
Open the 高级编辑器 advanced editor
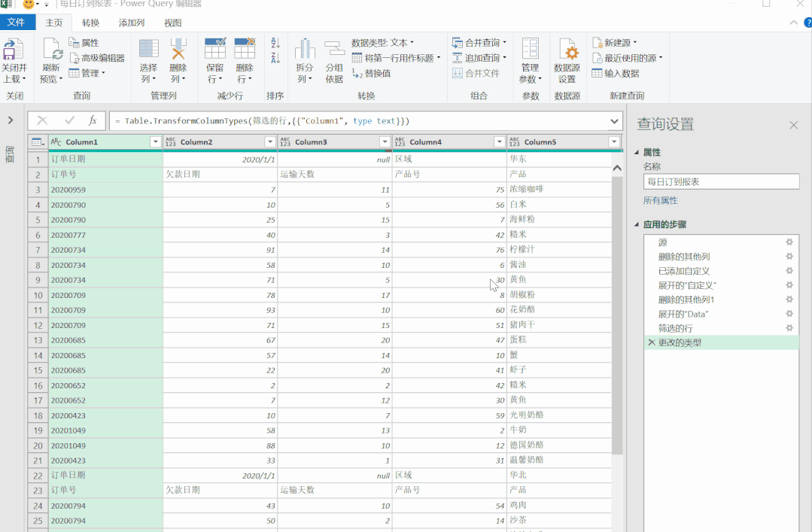pos(97,58)
